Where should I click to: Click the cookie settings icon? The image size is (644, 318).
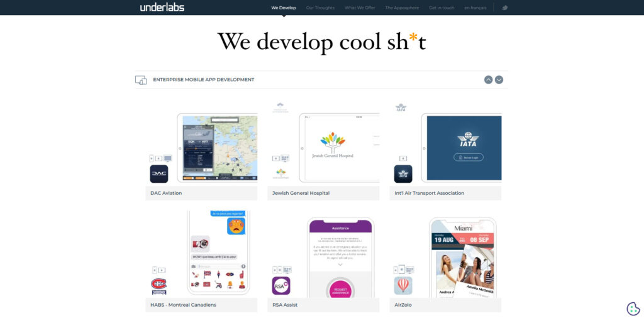click(633, 309)
